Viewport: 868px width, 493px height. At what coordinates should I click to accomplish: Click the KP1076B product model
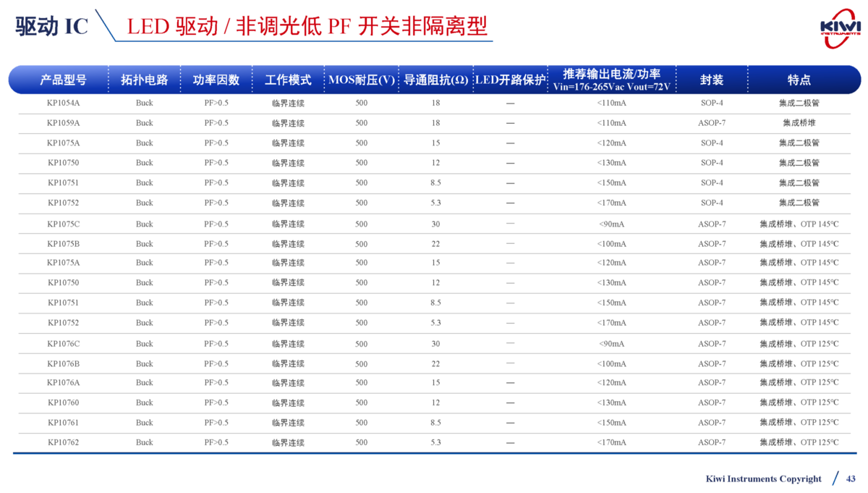click(63, 363)
